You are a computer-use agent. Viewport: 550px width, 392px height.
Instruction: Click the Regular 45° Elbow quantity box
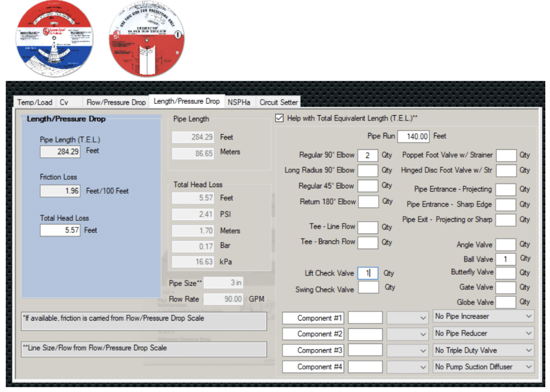(368, 186)
